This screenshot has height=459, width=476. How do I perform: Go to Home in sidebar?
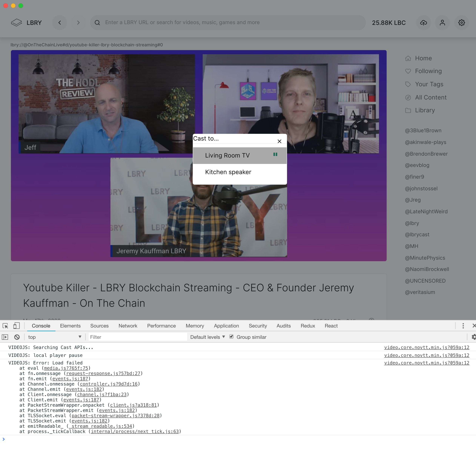point(423,58)
